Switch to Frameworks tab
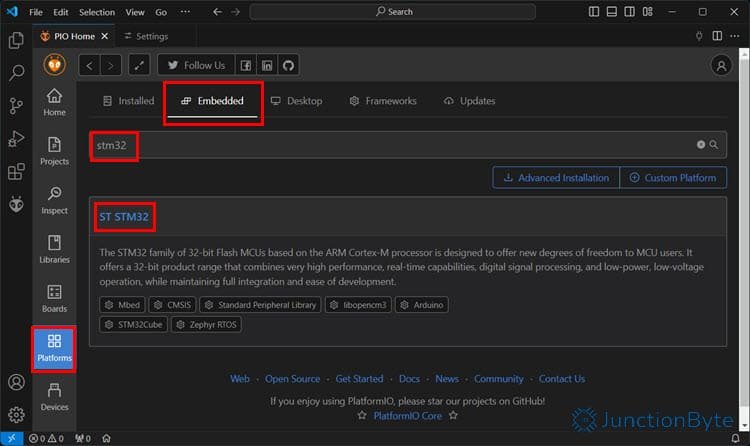Screen dimensions: 750x446 click(x=383, y=101)
